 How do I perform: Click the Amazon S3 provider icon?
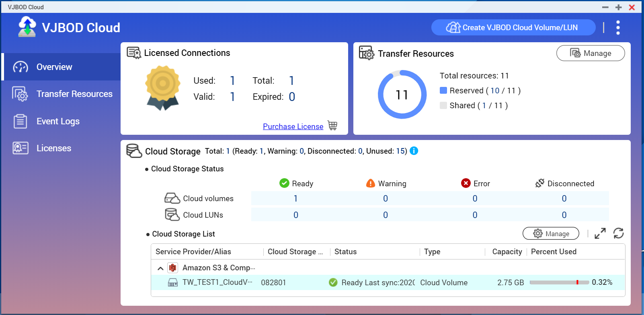173,268
